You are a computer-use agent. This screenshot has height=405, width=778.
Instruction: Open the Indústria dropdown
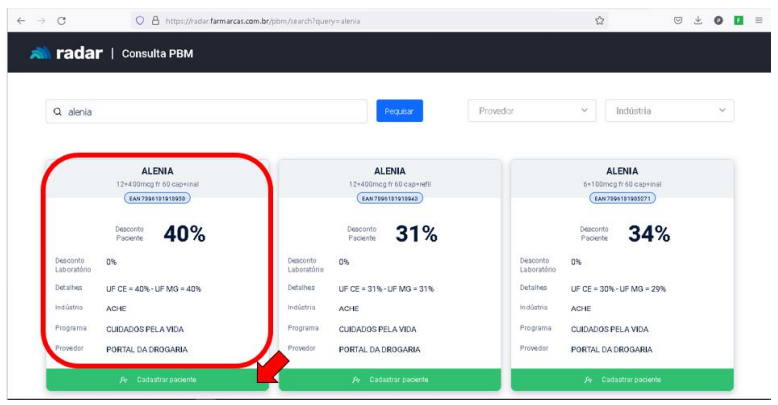point(669,111)
